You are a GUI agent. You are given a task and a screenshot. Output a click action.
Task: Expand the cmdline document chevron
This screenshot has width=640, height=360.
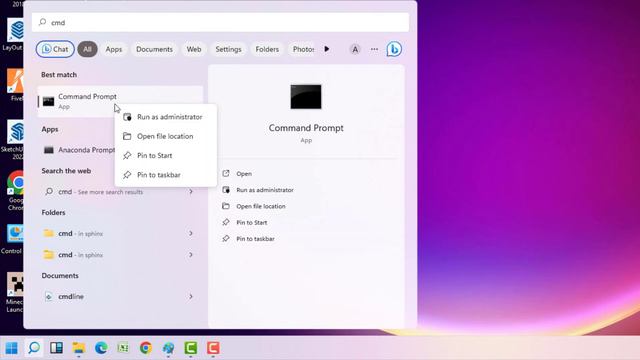tap(191, 297)
